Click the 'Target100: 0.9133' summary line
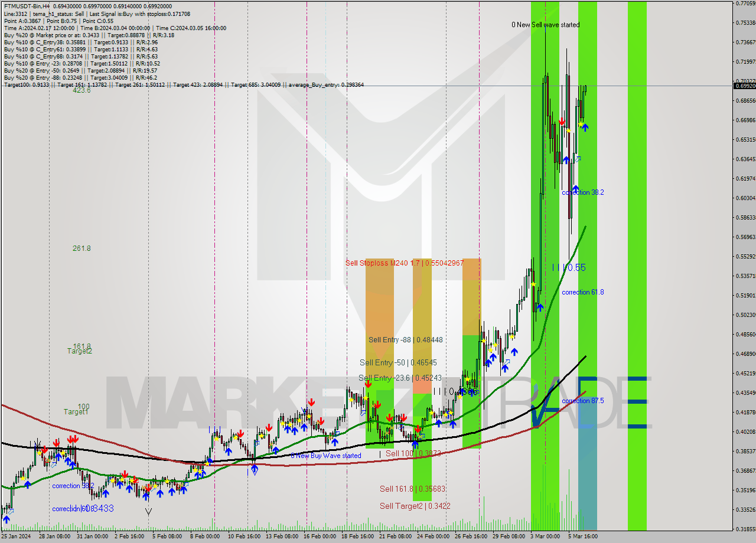The height and width of the screenshot is (543, 756). click(x=184, y=84)
